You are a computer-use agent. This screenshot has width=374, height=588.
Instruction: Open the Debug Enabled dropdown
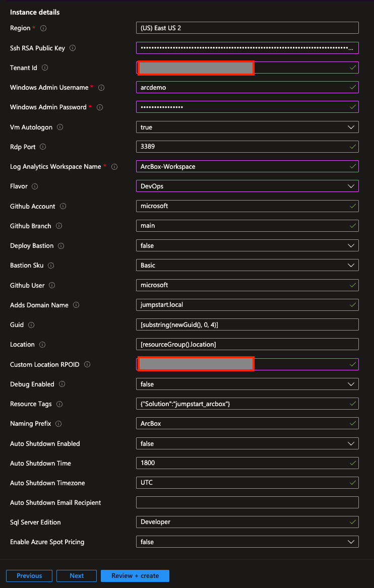click(247, 384)
